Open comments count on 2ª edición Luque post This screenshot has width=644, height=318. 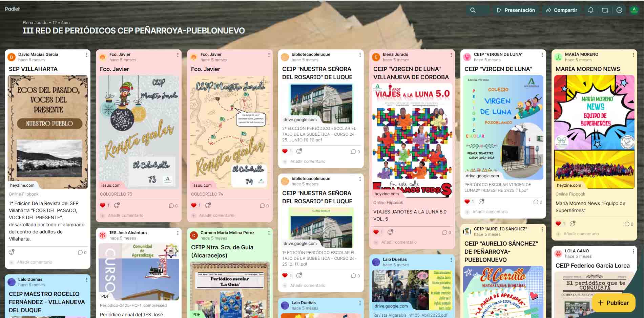click(x=355, y=152)
